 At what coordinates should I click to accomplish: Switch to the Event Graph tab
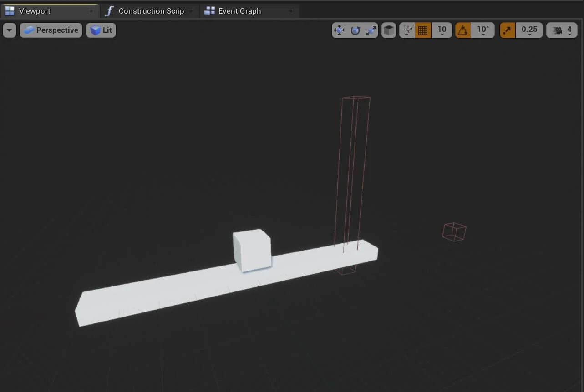239,11
